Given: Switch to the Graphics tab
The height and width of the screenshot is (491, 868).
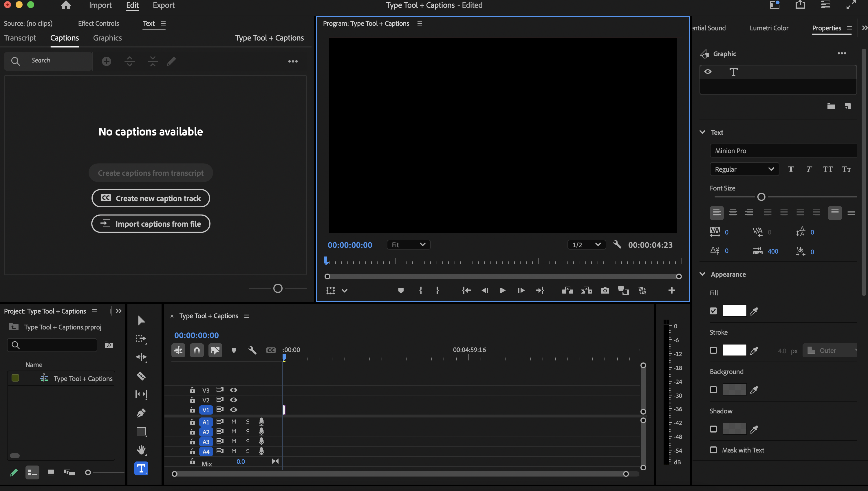Looking at the screenshot, I should click(107, 38).
